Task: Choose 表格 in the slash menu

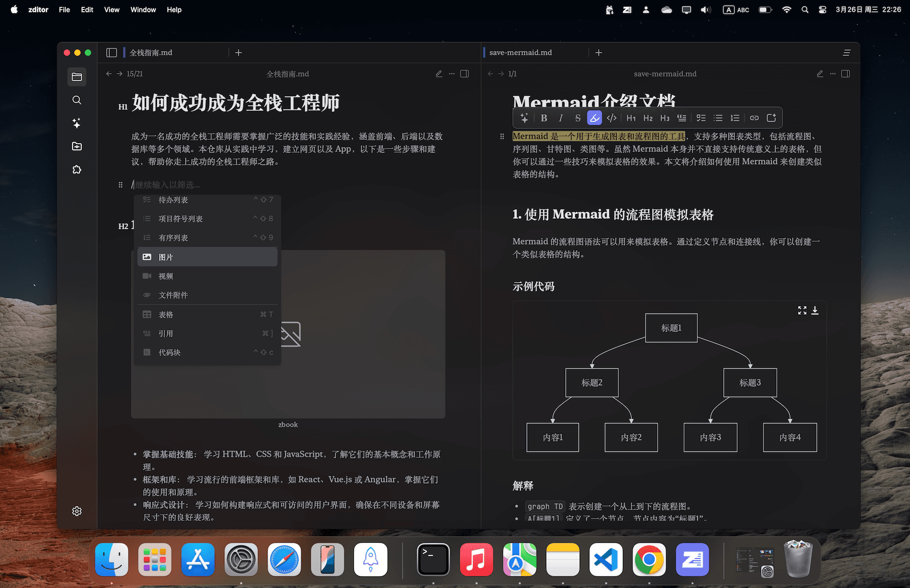Action: coord(207,314)
